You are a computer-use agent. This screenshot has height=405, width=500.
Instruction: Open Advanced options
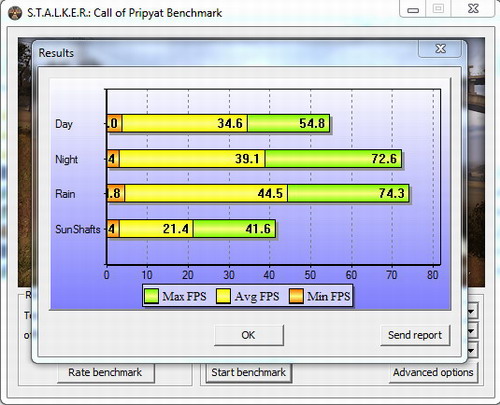tap(433, 372)
